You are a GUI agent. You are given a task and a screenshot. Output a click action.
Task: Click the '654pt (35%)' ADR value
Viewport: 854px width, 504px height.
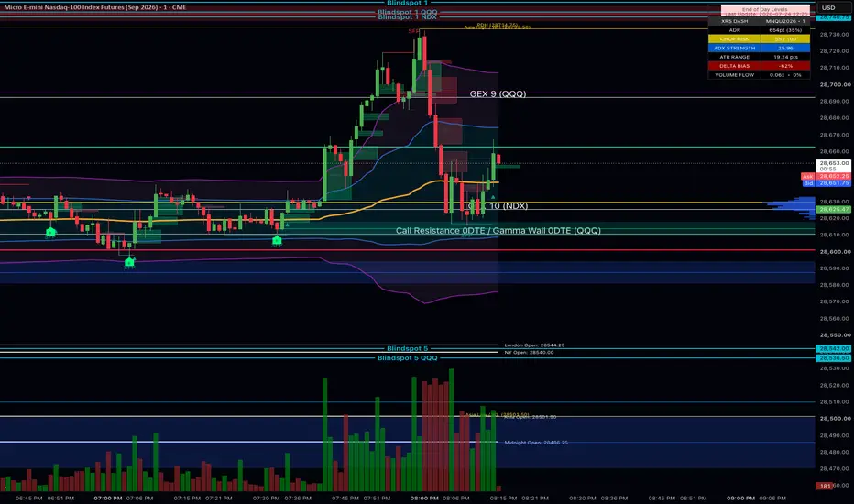pos(785,30)
